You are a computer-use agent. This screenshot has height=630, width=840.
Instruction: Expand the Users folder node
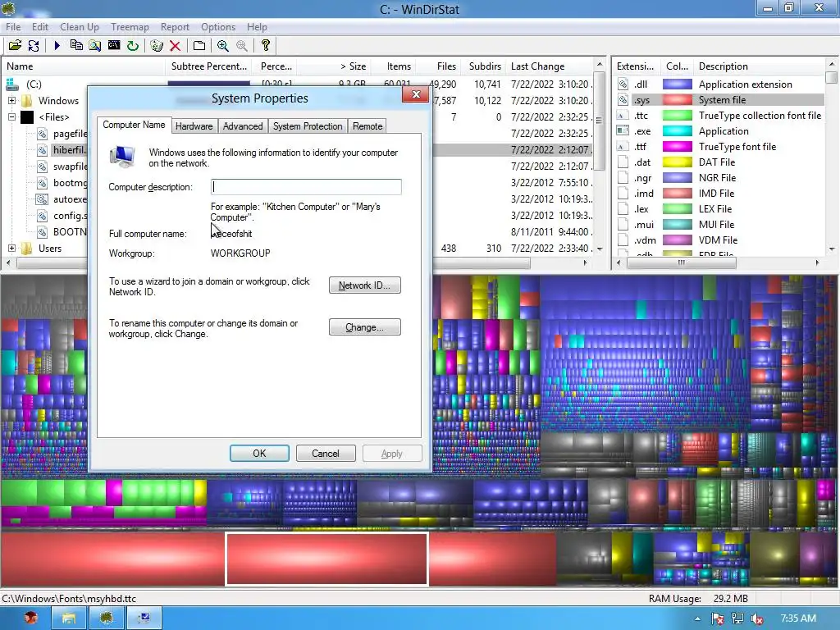coord(11,248)
